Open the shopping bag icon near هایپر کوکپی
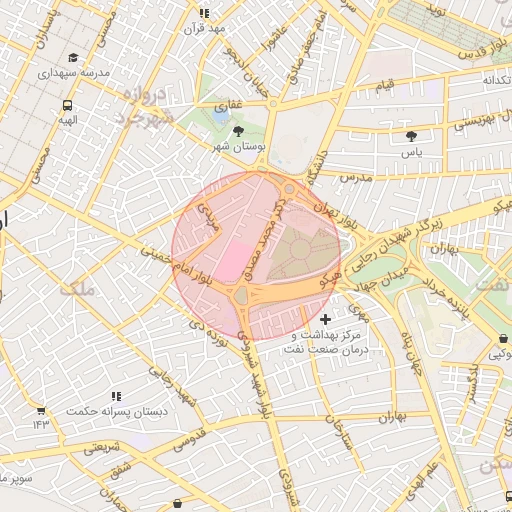Image resolution: width=512 pixels, height=512 pixels. coord(504,339)
